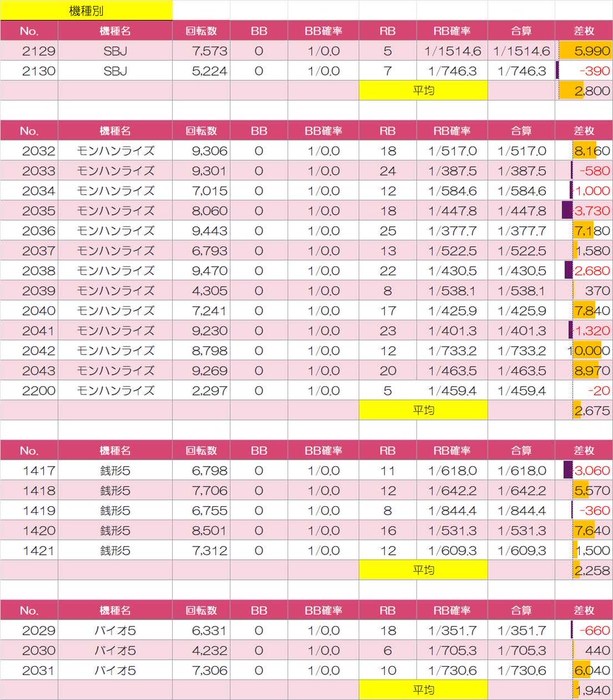This screenshot has height=700, width=613.
Task: Select machine number 1417
Action: pyautogui.click(x=38, y=471)
